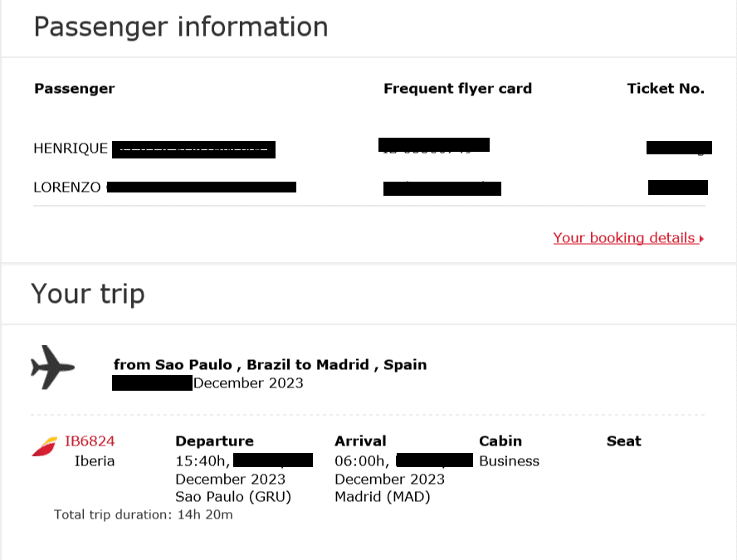Click the Frequent flyer card column header
Viewport: 737px width, 560px height.
[457, 88]
